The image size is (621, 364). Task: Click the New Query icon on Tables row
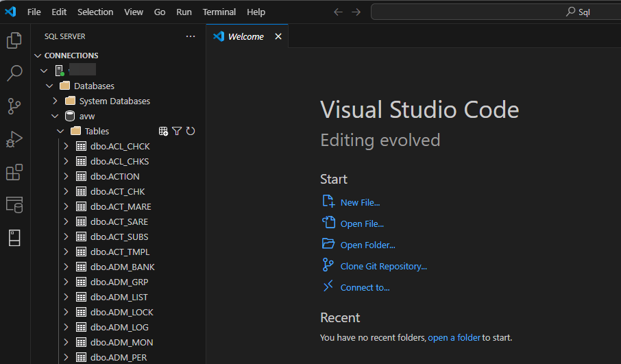[x=163, y=131]
